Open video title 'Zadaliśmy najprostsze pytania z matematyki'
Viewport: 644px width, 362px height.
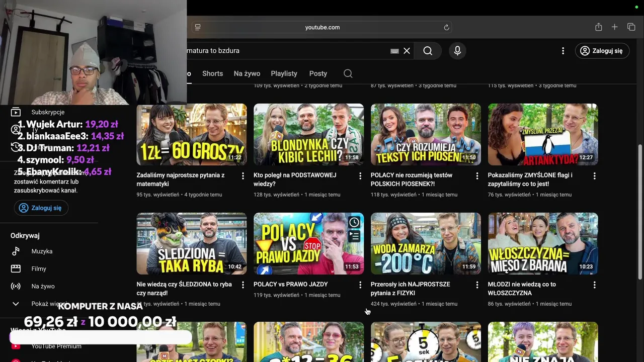click(x=181, y=179)
